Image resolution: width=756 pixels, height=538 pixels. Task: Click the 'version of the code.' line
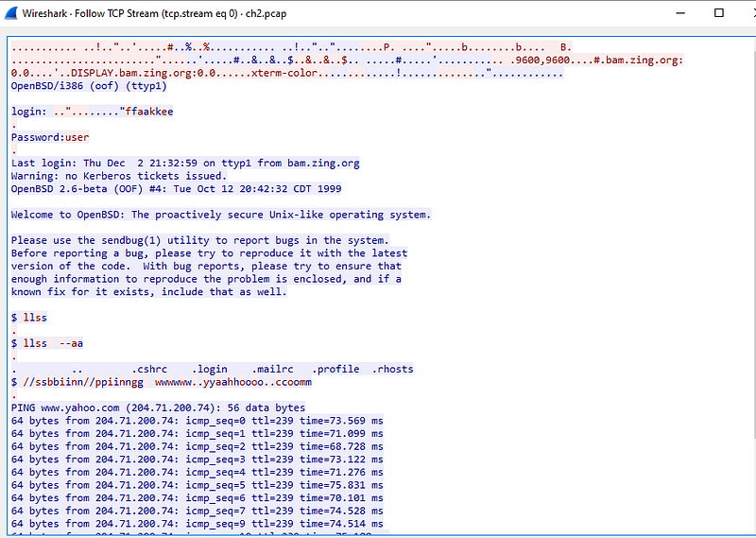point(206,266)
